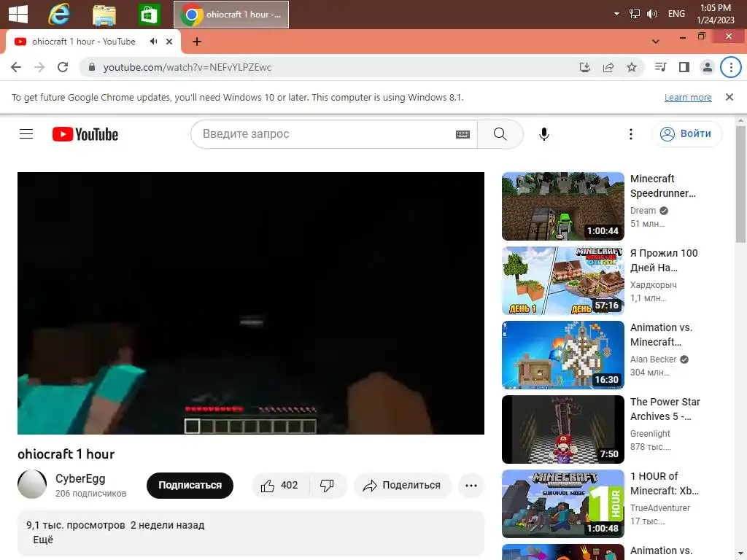Select the ohiocraft 1 hour browser tab
The height and width of the screenshot is (560, 747).
tap(83, 42)
